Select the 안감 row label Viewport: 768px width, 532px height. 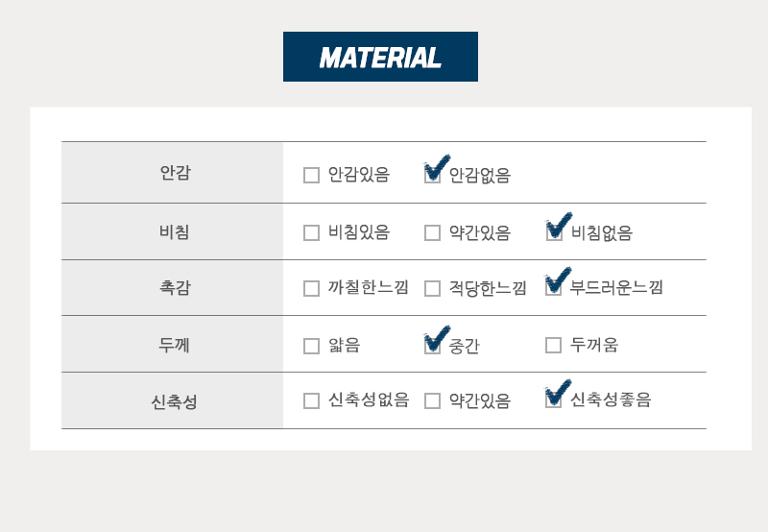pyautogui.click(x=175, y=173)
